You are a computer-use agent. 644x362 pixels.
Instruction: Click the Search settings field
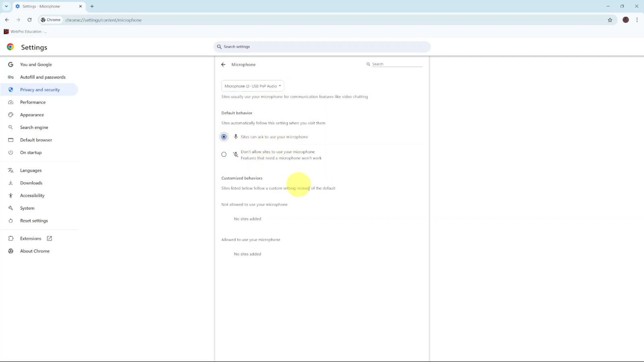(322, 47)
